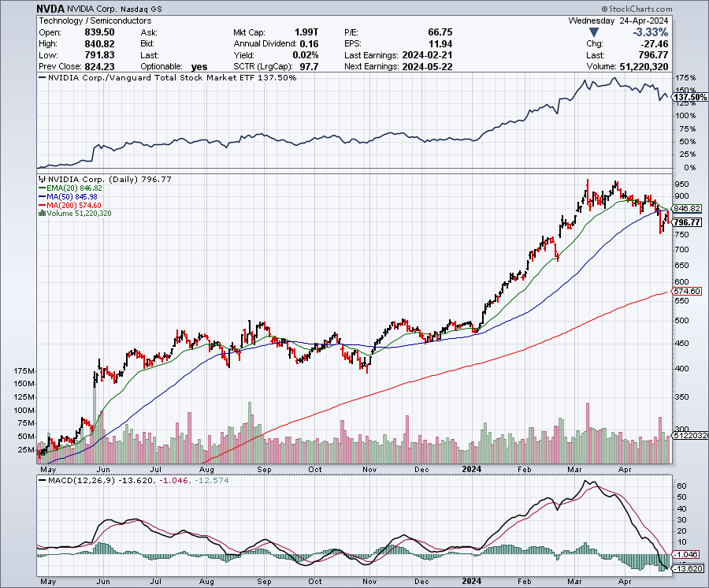Click the NVIDIA Corp./Vanguard Total Stock Market ETF legend
Image resolution: width=709 pixels, height=588 pixels.
(168, 78)
